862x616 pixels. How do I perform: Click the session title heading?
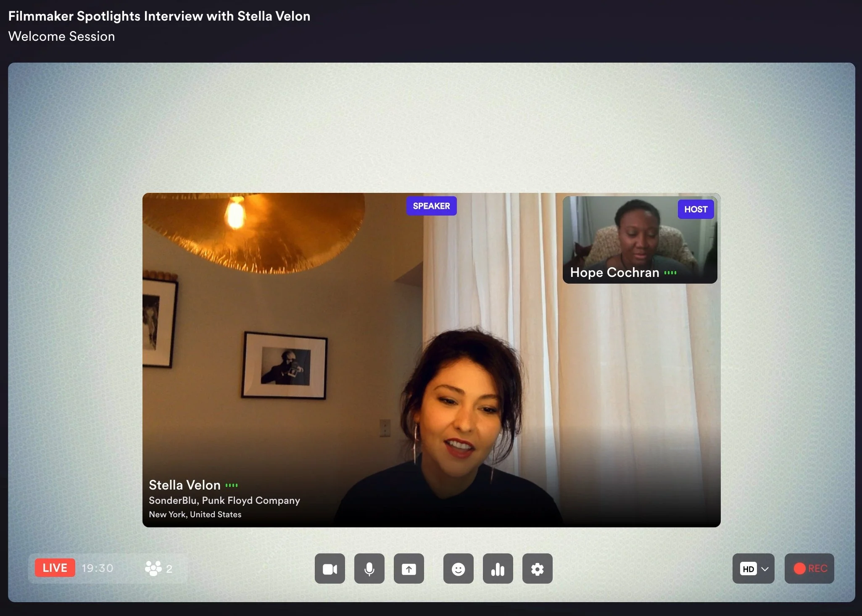coord(159,16)
